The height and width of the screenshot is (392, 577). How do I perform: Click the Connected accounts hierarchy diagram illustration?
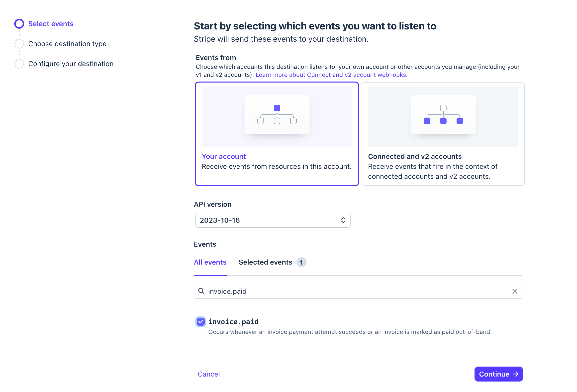point(443,114)
